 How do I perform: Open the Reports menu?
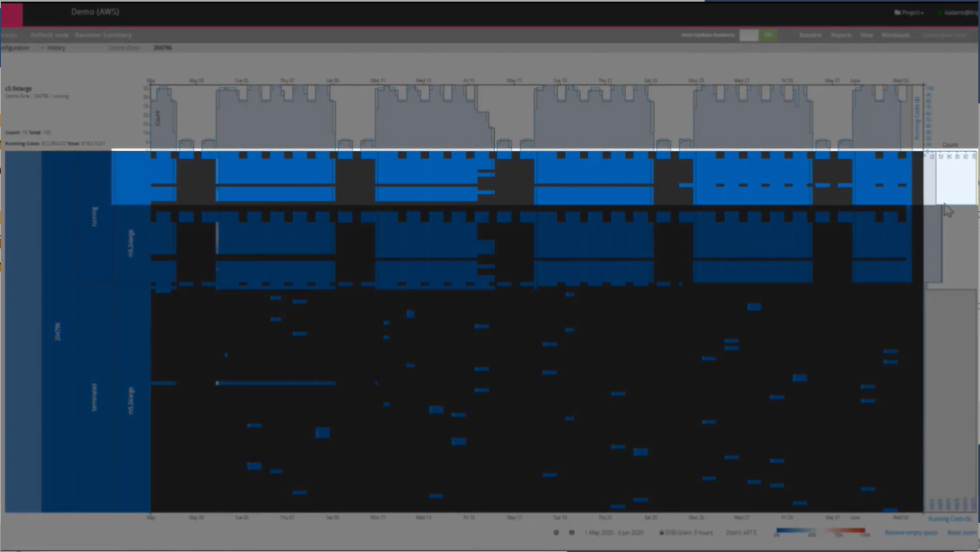click(x=841, y=35)
